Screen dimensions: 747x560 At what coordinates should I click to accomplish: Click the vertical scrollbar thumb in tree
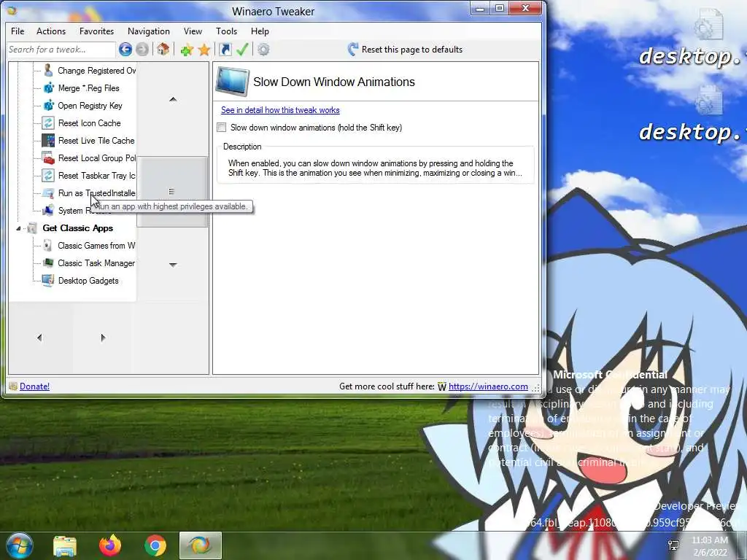point(172,192)
